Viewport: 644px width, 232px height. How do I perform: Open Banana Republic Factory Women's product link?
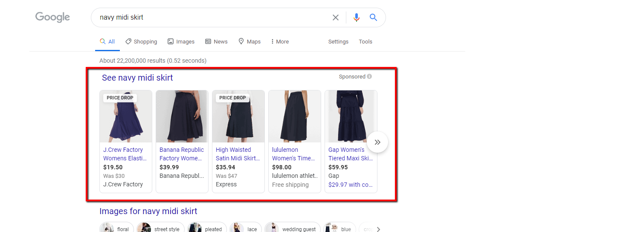click(182, 154)
